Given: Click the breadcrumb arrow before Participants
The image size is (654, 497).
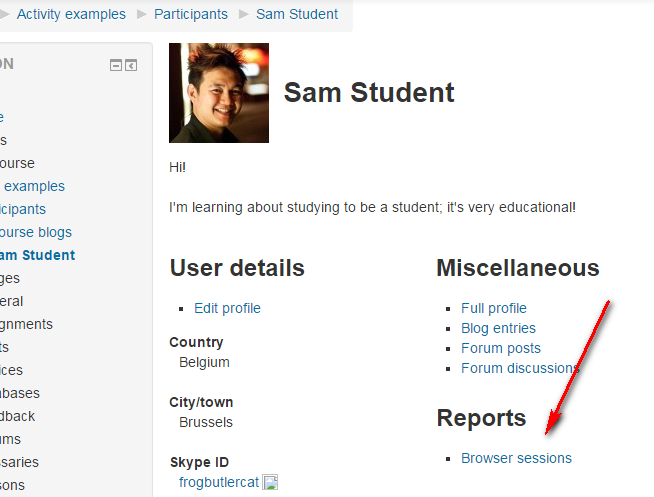Looking at the screenshot, I should (142, 15).
